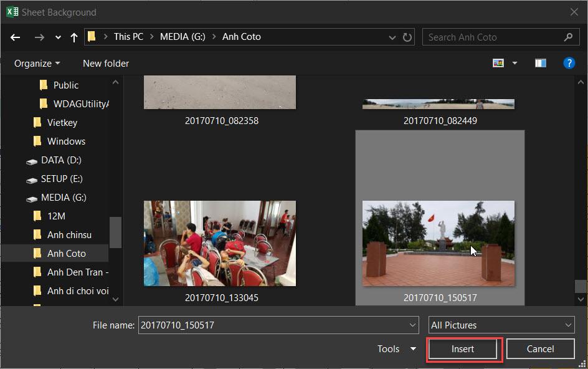Click the Up one level arrow
The height and width of the screenshot is (369, 588).
coord(74,37)
